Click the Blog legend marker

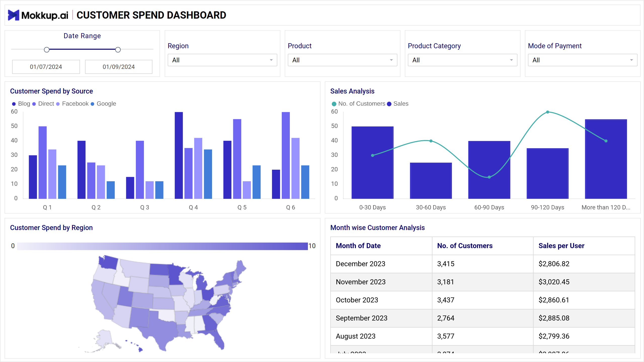pyautogui.click(x=14, y=104)
